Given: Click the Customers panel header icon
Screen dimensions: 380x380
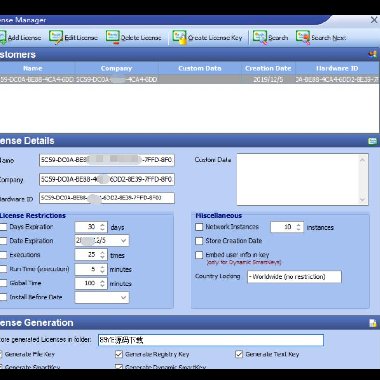Looking at the screenshot, I should [x=372, y=54].
